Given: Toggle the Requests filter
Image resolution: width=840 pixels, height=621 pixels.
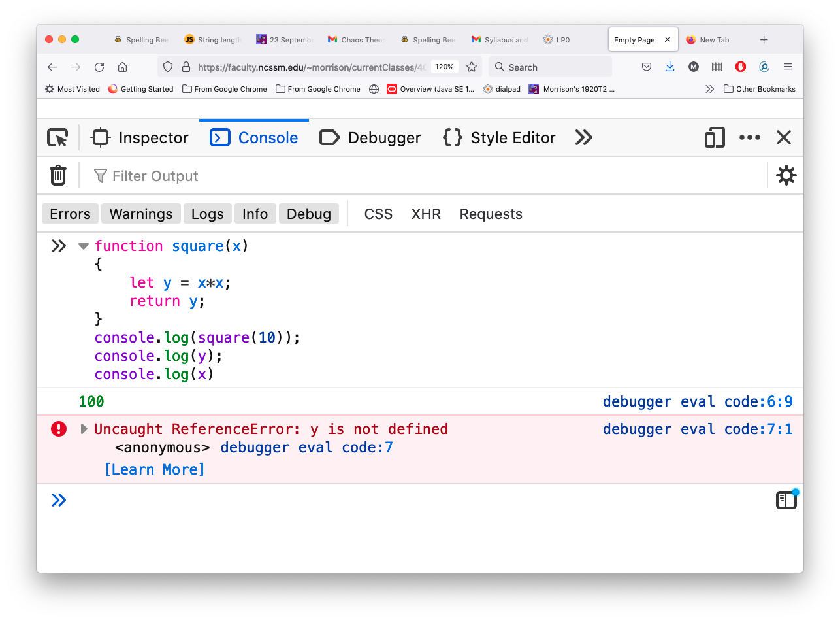Looking at the screenshot, I should click(491, 214).
